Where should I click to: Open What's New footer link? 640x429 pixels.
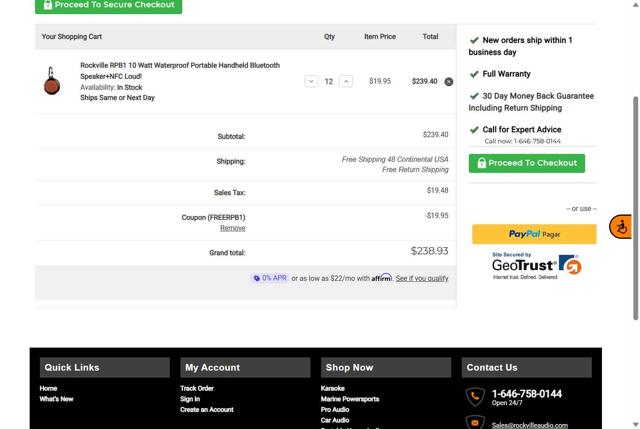tap(56, 399)
